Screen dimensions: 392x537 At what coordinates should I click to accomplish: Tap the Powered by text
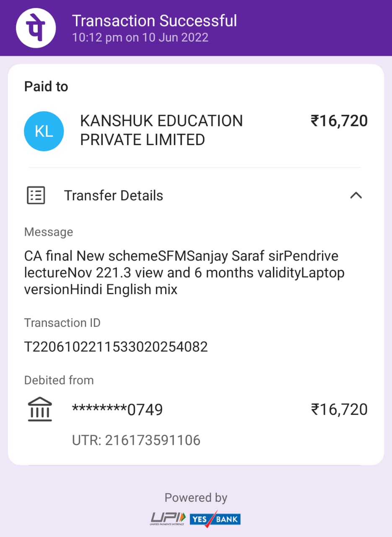coord(196,498)
